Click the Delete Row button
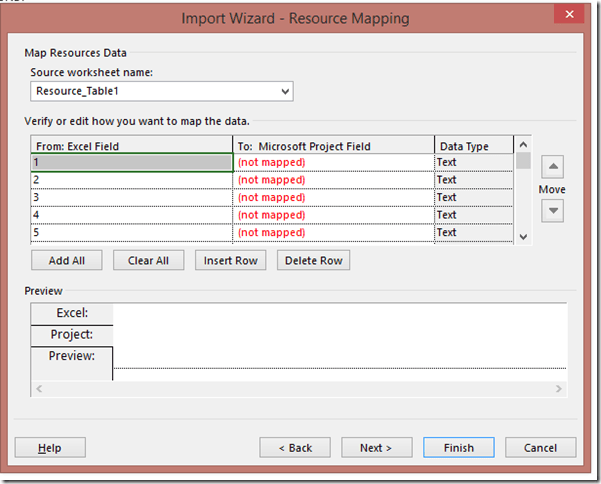 (314, 261)
